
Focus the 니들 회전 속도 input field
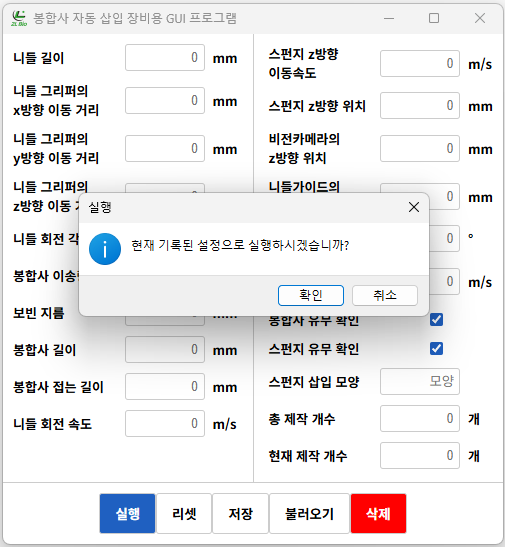click(x=165, y=424)
